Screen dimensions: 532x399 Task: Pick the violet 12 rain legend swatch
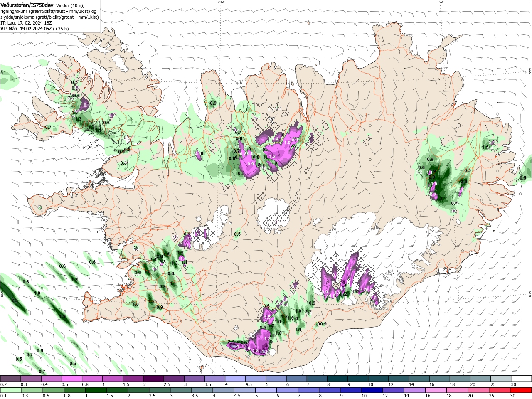pos(393,390)
